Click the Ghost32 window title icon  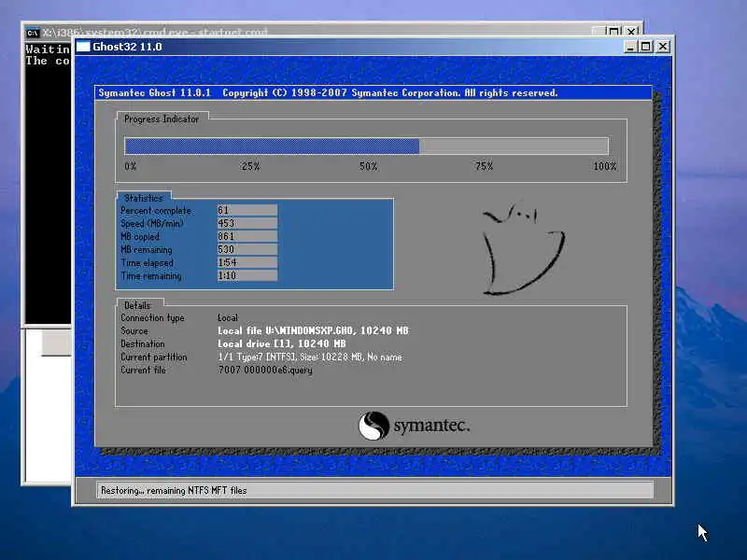coord(83,46)
